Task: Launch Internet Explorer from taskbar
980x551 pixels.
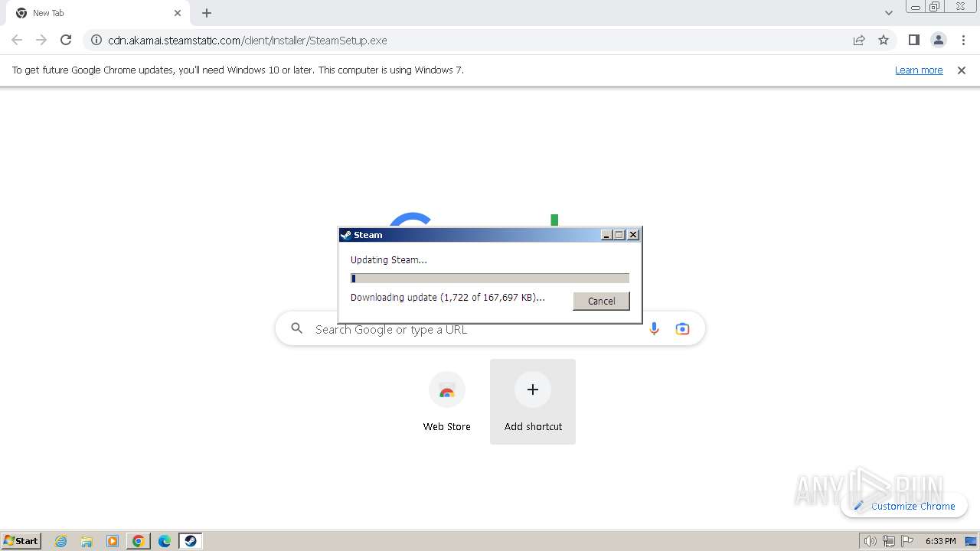Action: tap(61, 541)
